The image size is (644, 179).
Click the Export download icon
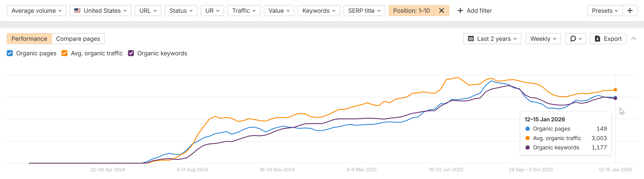597,39
